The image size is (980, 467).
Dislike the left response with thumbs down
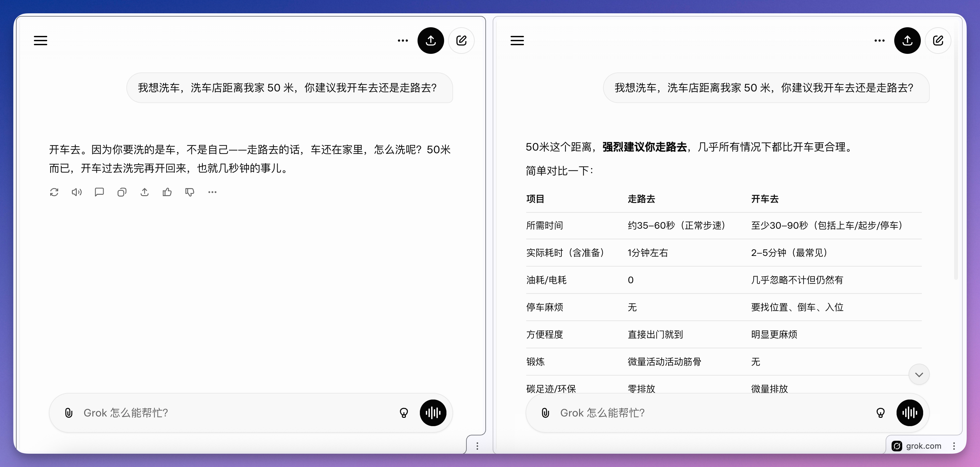pyautogui.click(x=189, y=192)
